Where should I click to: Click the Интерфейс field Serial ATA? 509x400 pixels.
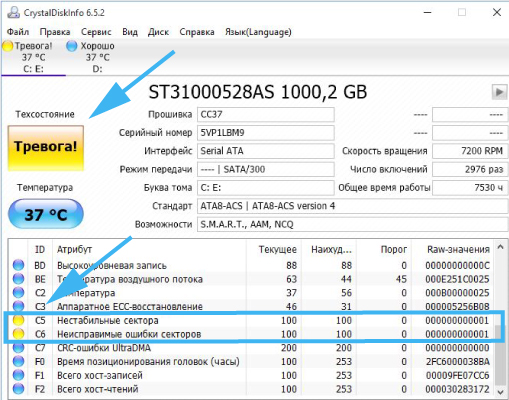[x=266, y=151]
